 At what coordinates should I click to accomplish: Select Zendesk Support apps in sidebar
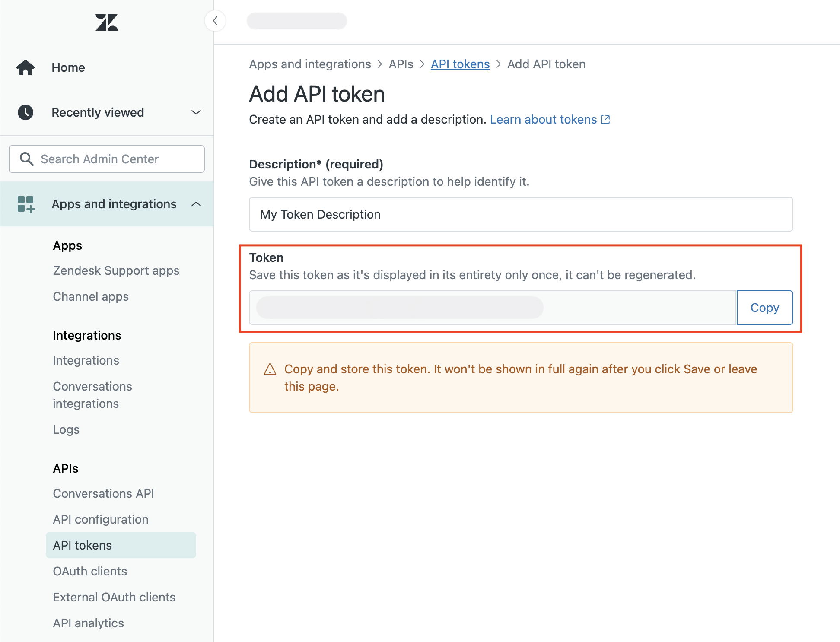point(116,270)
